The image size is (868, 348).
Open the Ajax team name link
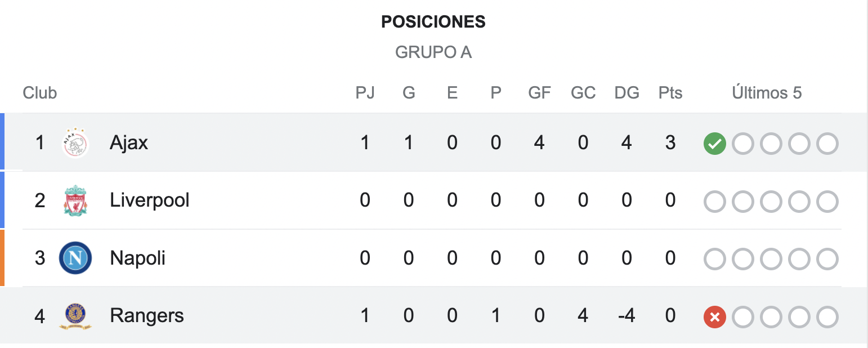129,143
